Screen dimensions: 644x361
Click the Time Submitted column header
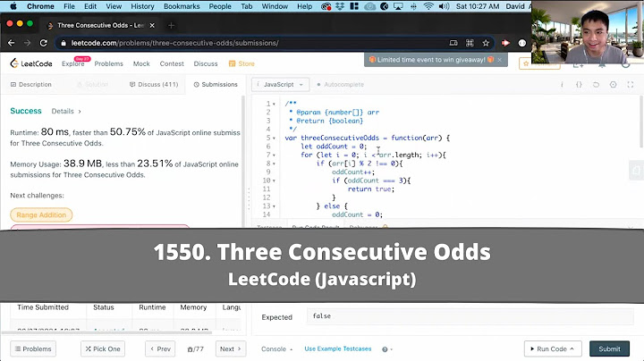click(x=43, y=307)
